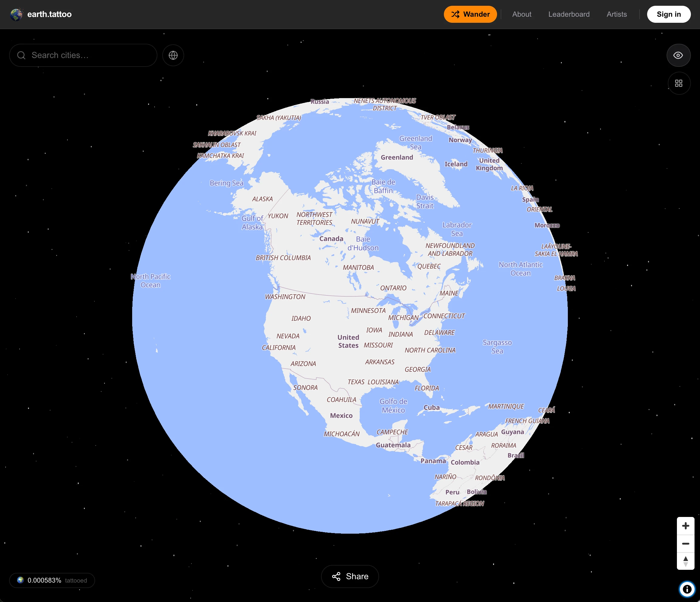Go to the Artists page
700x602 pixels.
(616, 14)
